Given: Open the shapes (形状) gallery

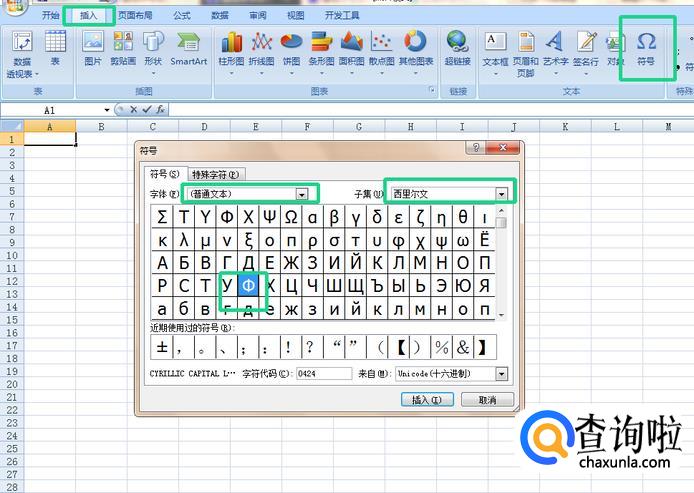Looking at the screenshot, I should pyautogui.click(x=153, y=51).
